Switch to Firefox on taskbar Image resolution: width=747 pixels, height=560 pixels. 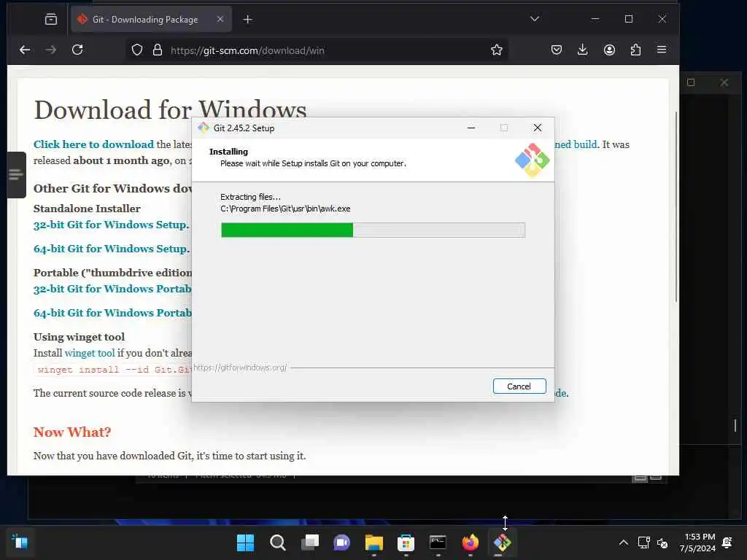coord(471,542)
